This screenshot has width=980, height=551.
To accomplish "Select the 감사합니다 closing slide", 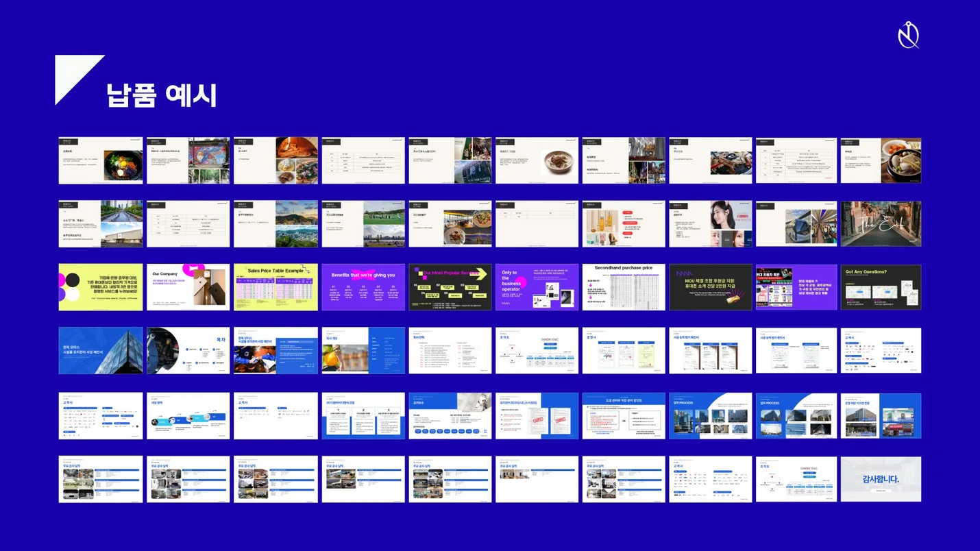I will [881, 479].
